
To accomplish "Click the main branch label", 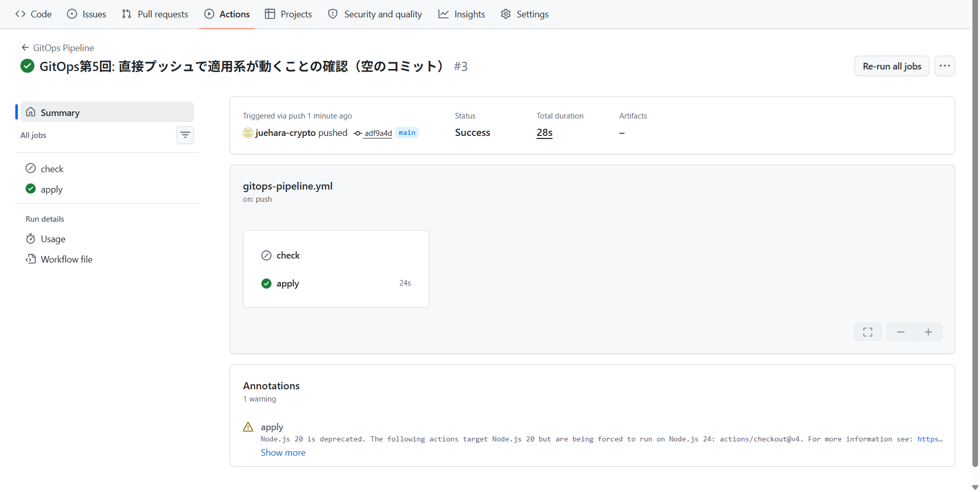I will click(x=407, y=133).
